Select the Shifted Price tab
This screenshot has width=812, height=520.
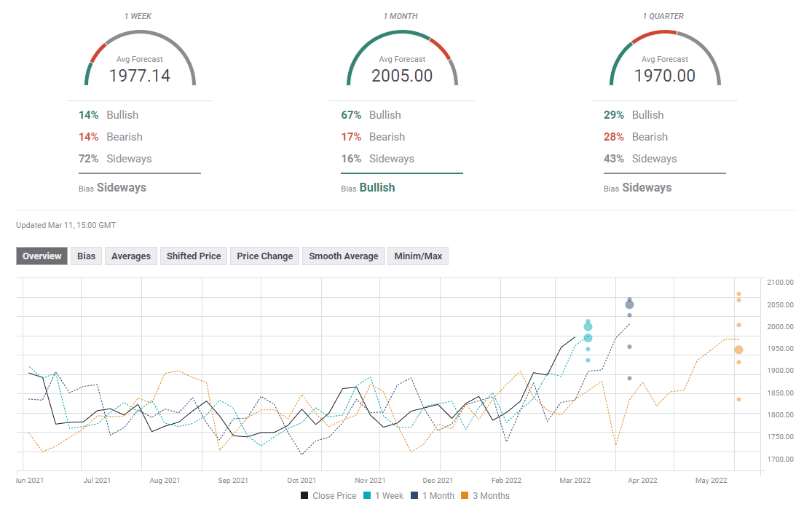(193, 256)
